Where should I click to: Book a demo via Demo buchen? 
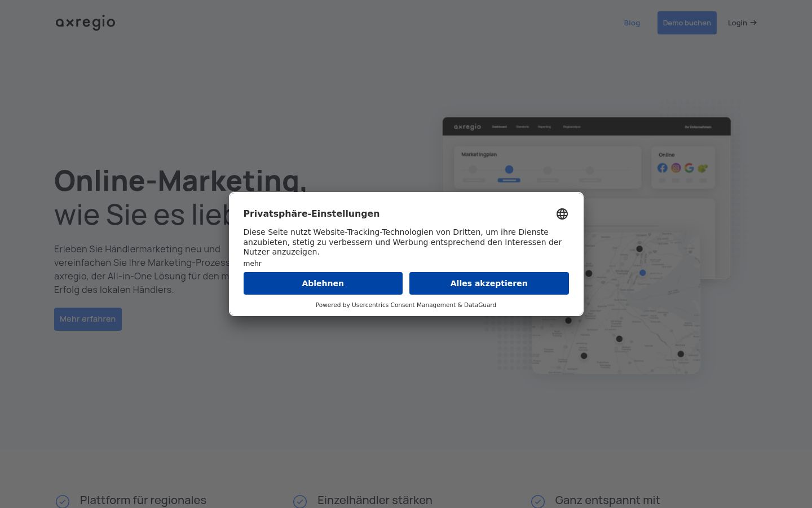687,23
